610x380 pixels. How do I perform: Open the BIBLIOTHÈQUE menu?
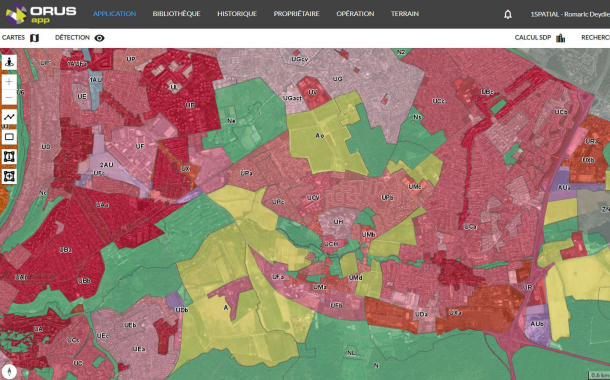[176, 14]
